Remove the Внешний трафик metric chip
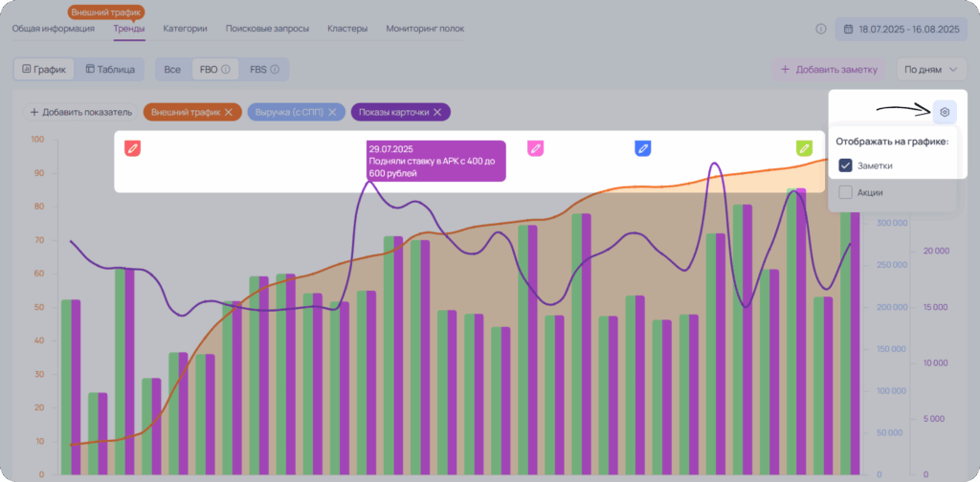Image resolution: width=980 pixels, height=482 pixels. coord(229,113)
